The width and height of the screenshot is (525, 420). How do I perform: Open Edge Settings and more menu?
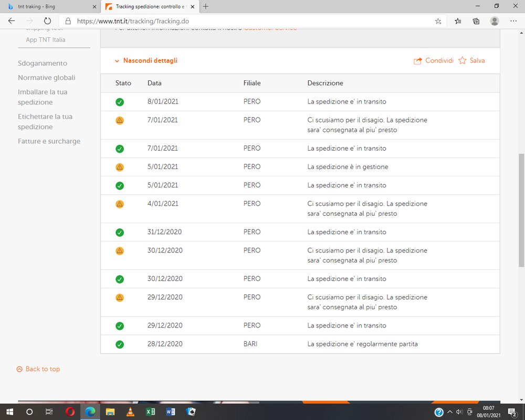(513, 21)
